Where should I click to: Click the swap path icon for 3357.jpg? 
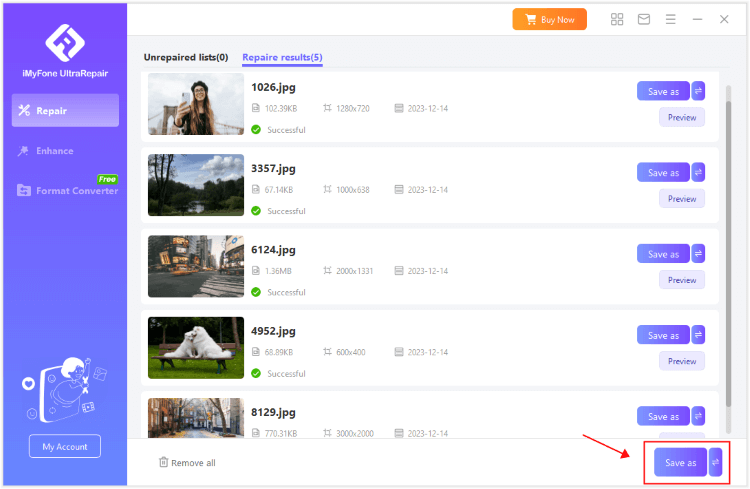click(698, 172)
